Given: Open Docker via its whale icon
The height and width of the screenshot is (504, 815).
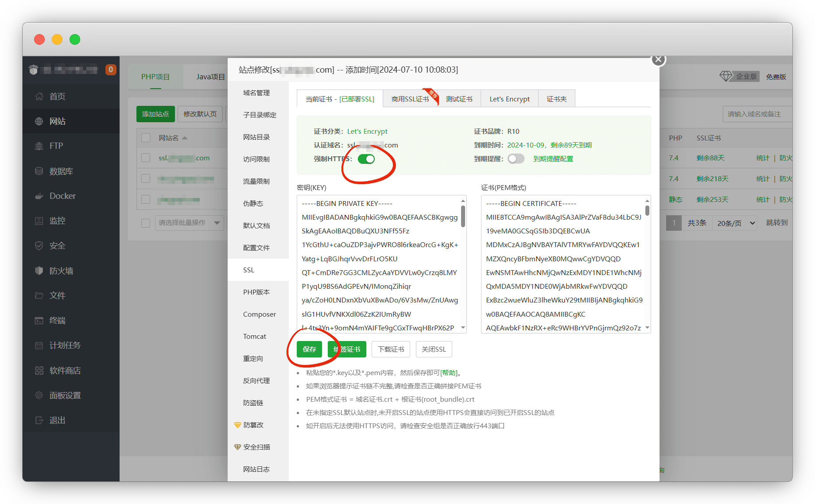Looking at the screenshot, I should (39, 196).
